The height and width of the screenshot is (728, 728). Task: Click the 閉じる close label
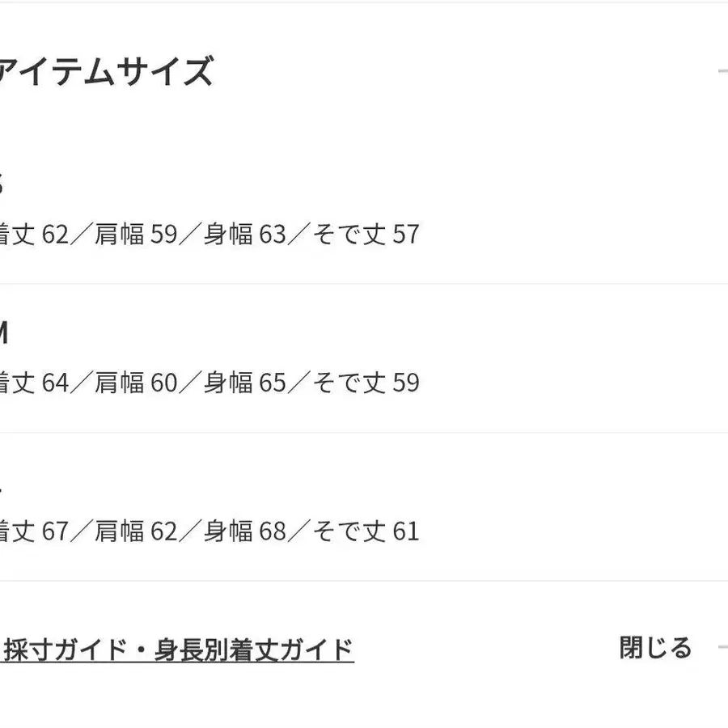(656, 648)
